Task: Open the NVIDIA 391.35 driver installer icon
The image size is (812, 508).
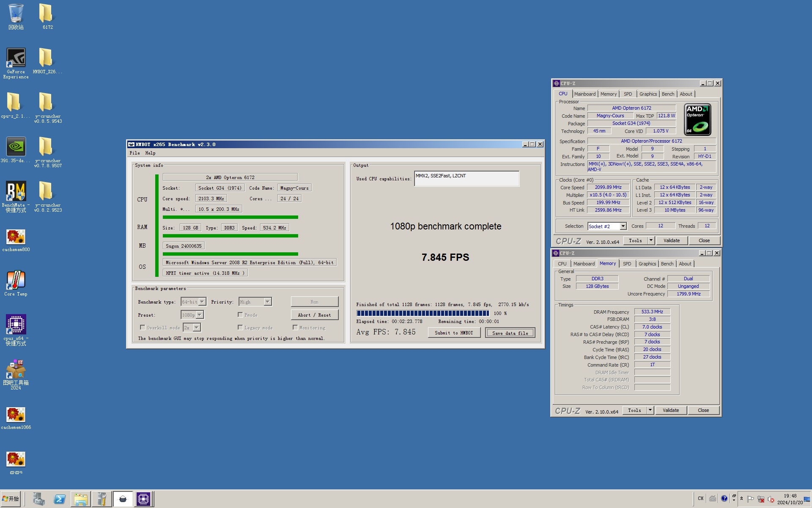Action: [16, 150]
